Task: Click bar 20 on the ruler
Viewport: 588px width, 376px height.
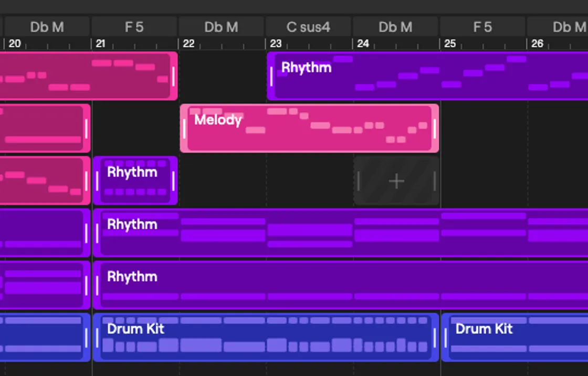Action: tap(14, 44)
